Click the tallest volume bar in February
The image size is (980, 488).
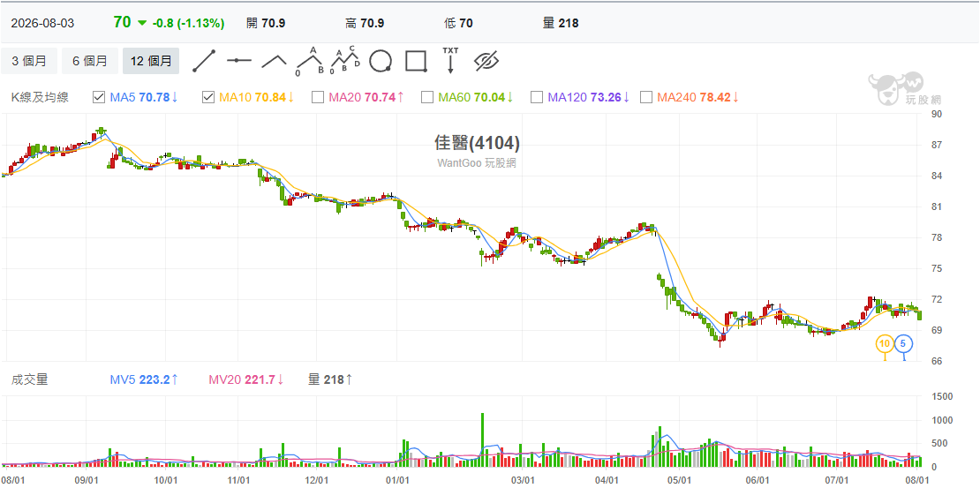click(483, 439)
